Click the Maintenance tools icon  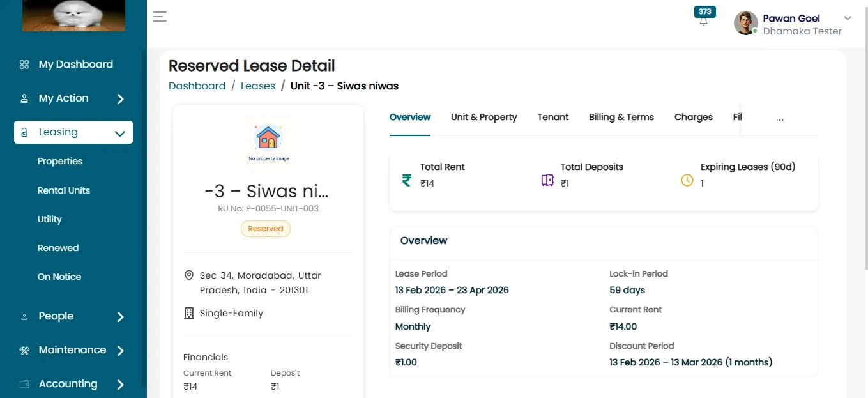24,350
